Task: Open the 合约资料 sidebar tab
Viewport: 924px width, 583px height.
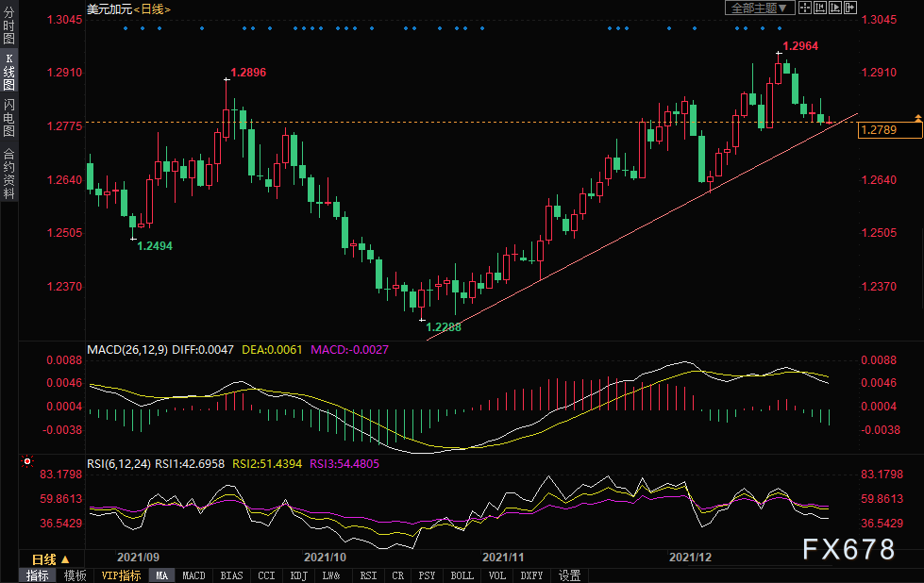Action: [x=8, y=174]
